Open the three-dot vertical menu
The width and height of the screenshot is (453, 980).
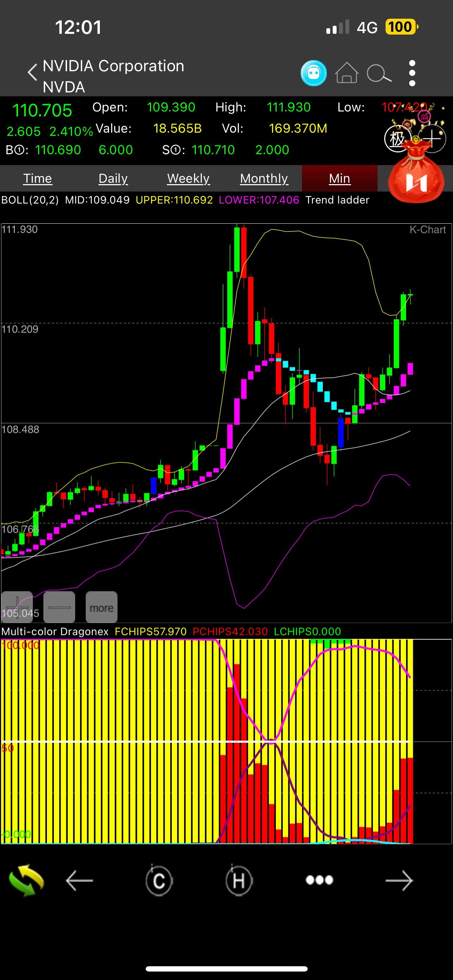412,73
